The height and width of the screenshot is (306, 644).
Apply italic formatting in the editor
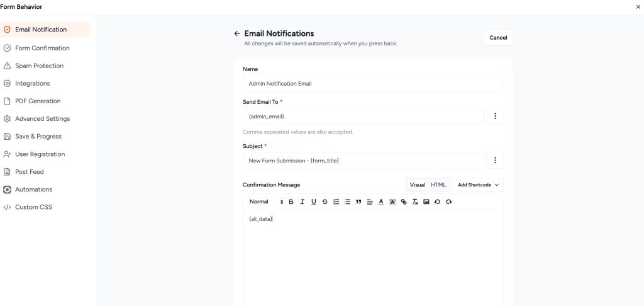tap(303, 202)
